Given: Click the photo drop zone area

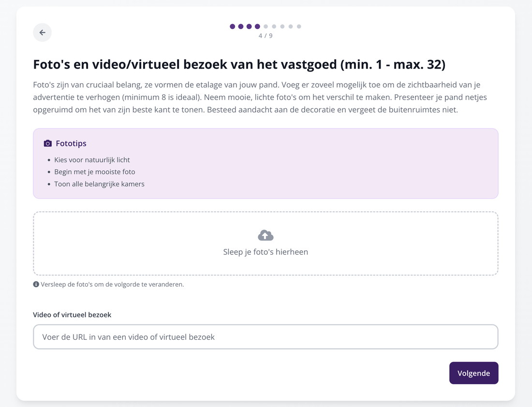Looking at the screenshot, I should pos(266,244).
